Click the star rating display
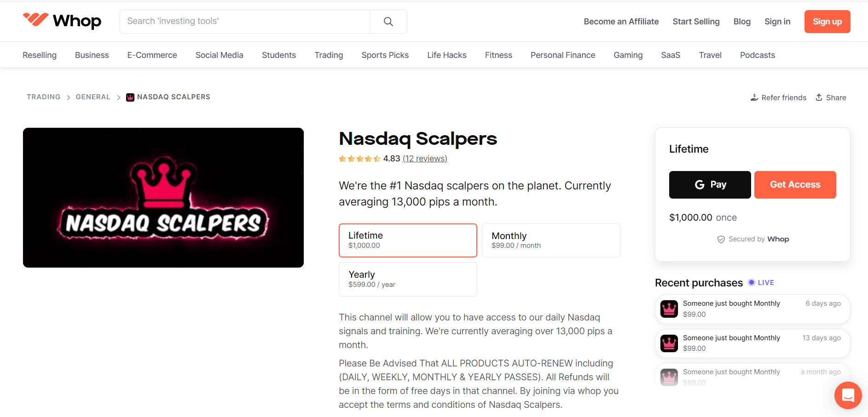This screenshot has height=417, width=868. click(359, 158)
